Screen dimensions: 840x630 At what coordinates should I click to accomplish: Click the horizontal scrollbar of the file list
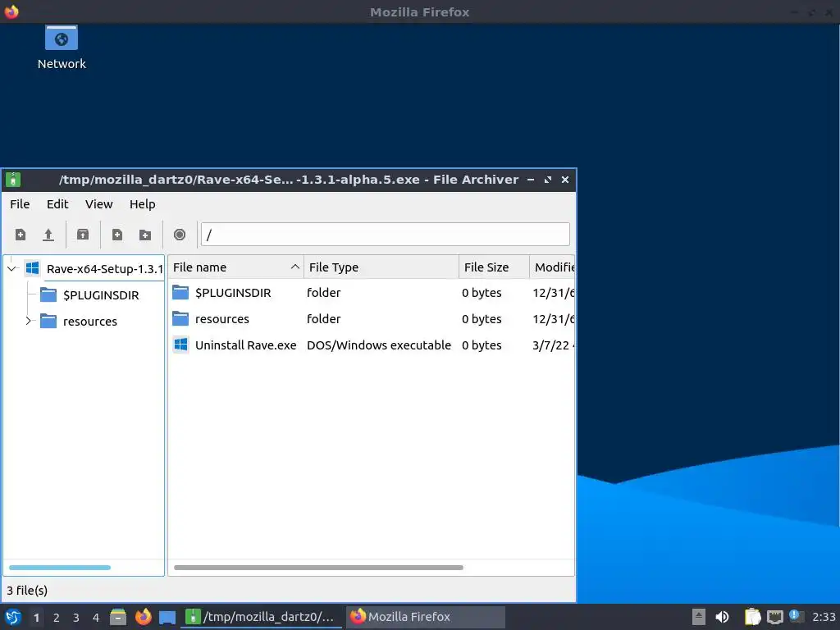pos(319,568)
